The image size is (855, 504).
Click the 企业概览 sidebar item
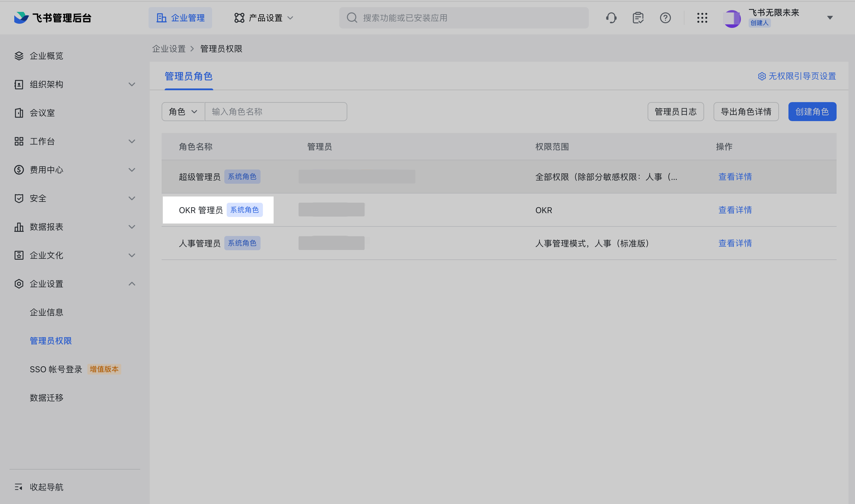click(47, 56)
